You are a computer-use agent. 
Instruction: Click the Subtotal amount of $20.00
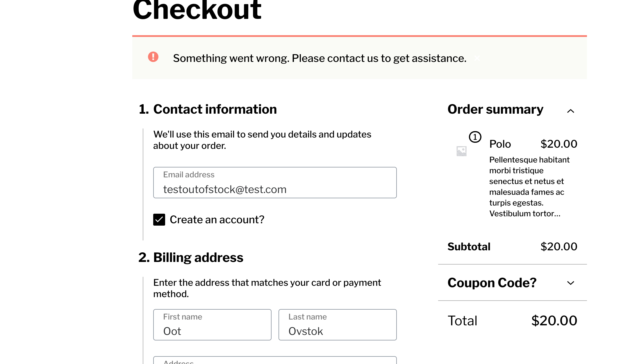[x=558, y=246]
